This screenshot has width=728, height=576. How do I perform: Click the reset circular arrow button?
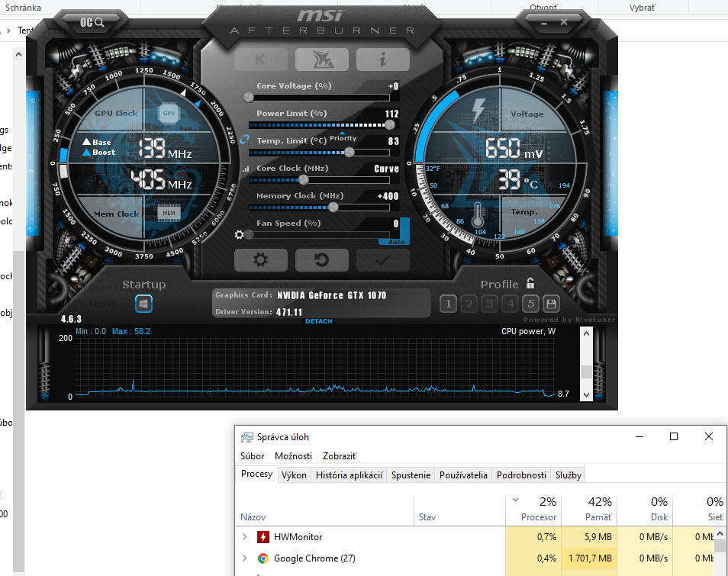pyautogui.click(x=322, y=260)
